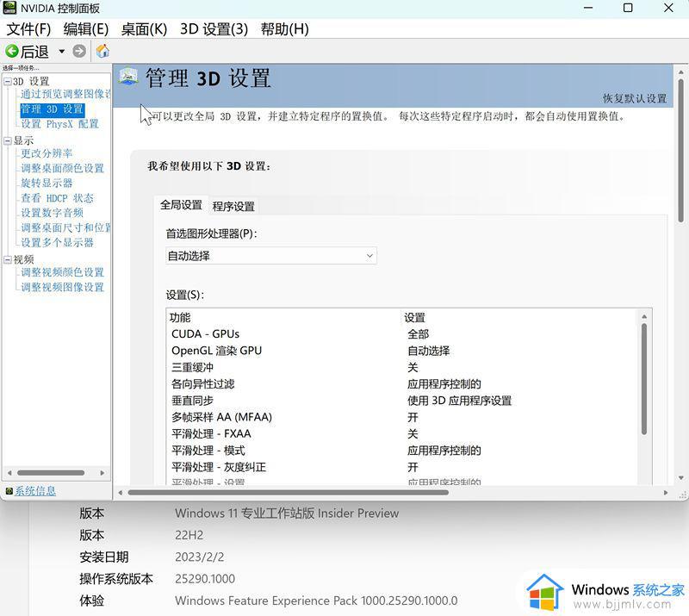
Task: Select 通过预览调整图像设置 in tree
Action: (65, 94)
